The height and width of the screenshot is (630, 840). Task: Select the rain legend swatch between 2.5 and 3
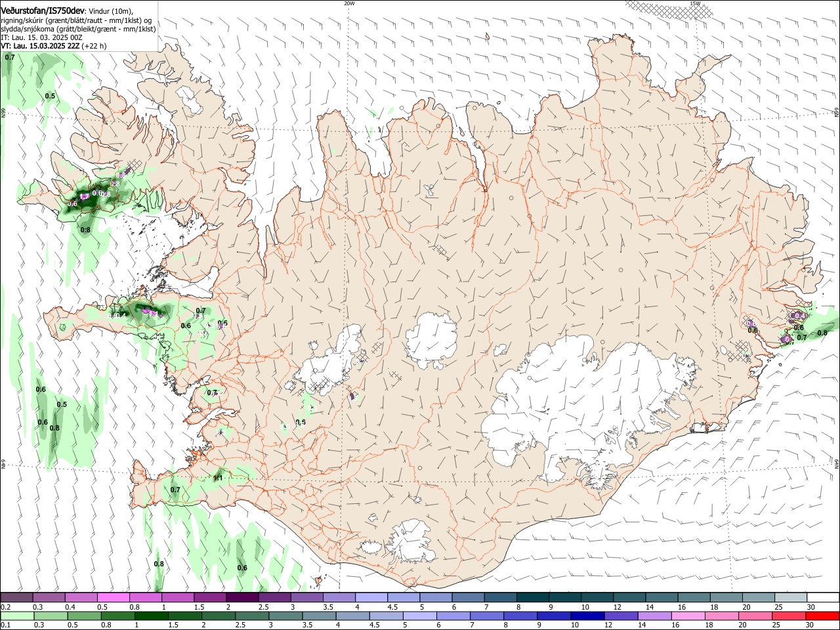252,616
